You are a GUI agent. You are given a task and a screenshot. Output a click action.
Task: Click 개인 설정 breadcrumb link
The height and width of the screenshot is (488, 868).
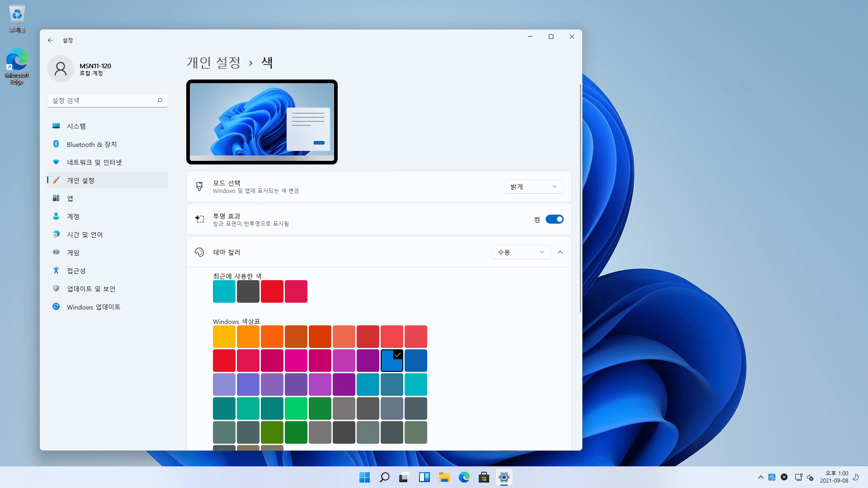pos(214,62)
